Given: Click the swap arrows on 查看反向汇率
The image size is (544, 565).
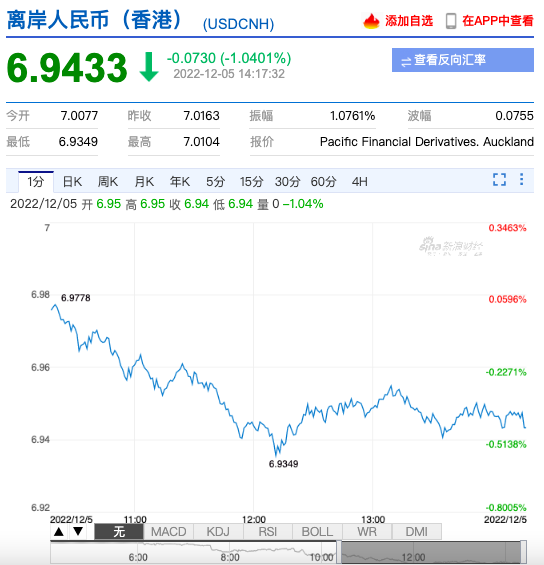Looking at the screenshot, I should [x=406, y=61].
